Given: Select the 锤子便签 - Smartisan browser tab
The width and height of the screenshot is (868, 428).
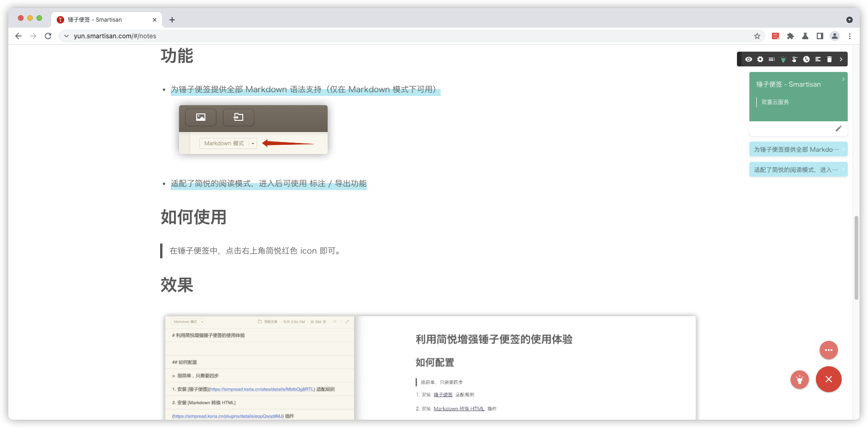Looking at the screenshot, I should pyautogui.click(x=106, y=20).
